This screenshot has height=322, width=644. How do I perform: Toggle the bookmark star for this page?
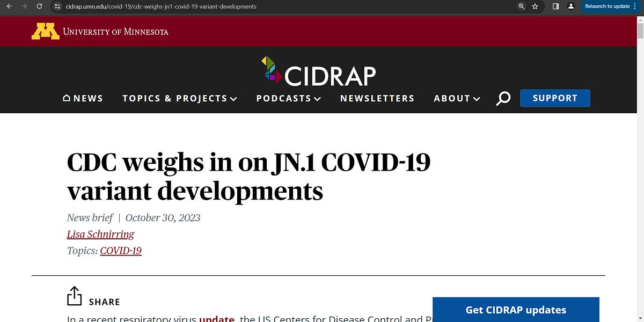click(x=535, y=6)
